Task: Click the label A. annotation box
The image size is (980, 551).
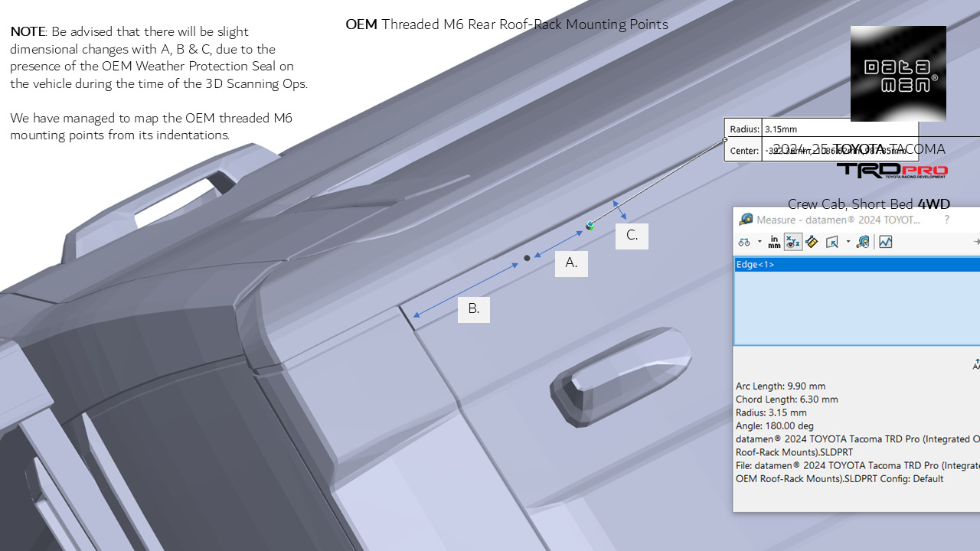Action: pos(571,263)
